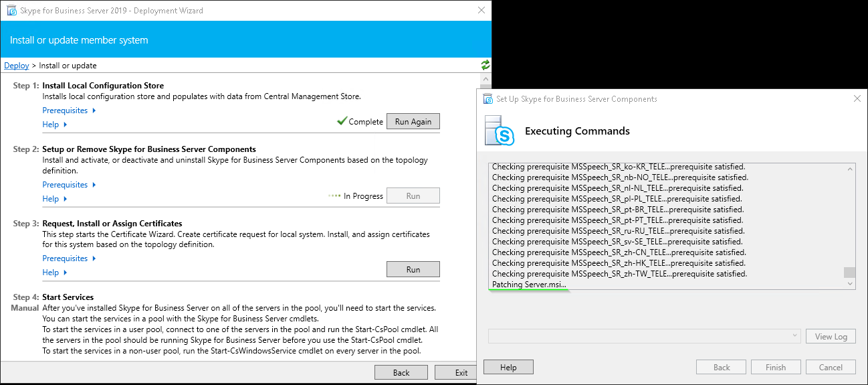
Task: Click Back button in Set Up dialog
Action: coord(722,367)
